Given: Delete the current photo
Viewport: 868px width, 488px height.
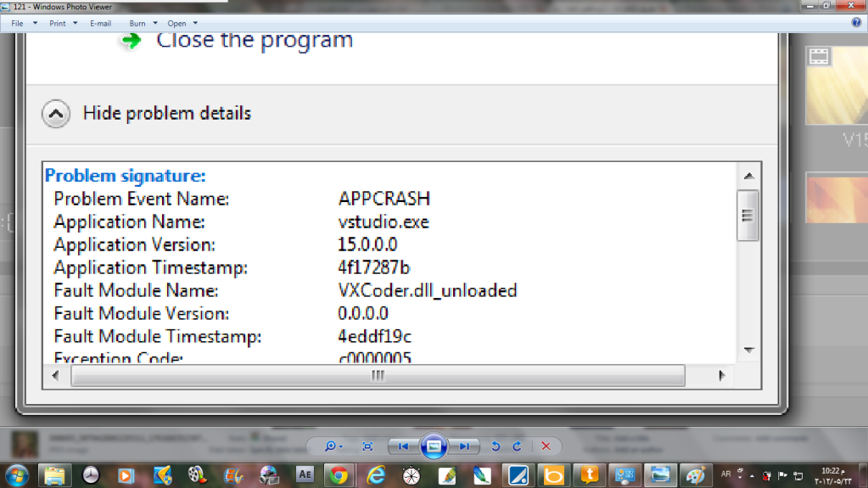Looking at the screenshot, I should point(546,446).
